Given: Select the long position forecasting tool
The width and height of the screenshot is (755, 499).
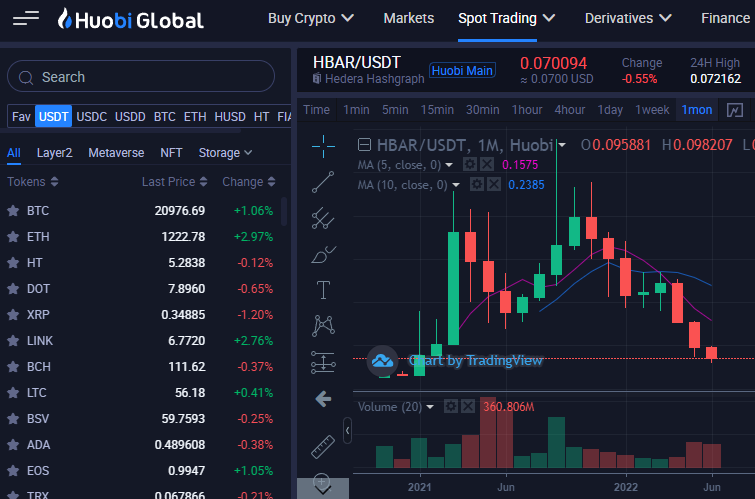Looking at the screenshot, I should click(x=323, y=362).
